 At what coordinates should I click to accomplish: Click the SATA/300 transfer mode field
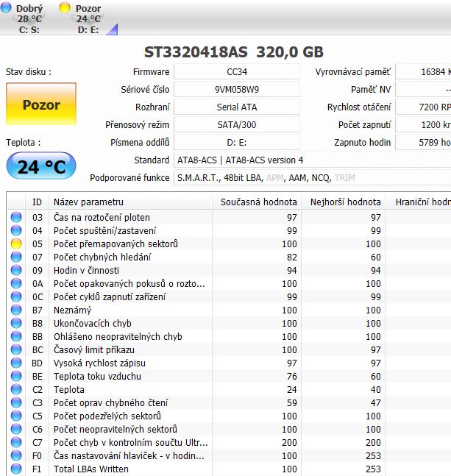[x=237, y=125]
